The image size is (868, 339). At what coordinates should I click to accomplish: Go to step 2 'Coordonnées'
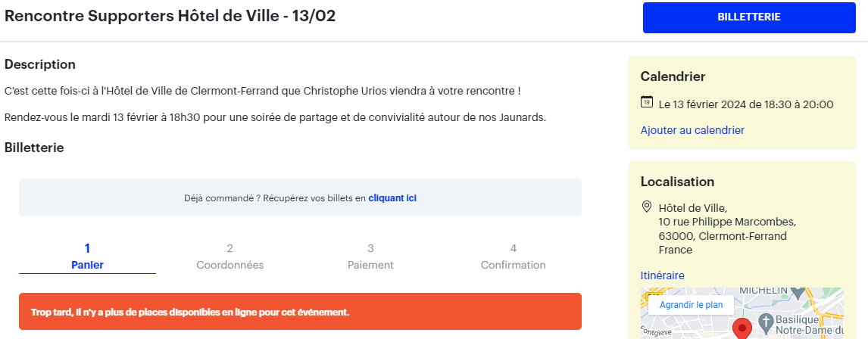[229, 257]
